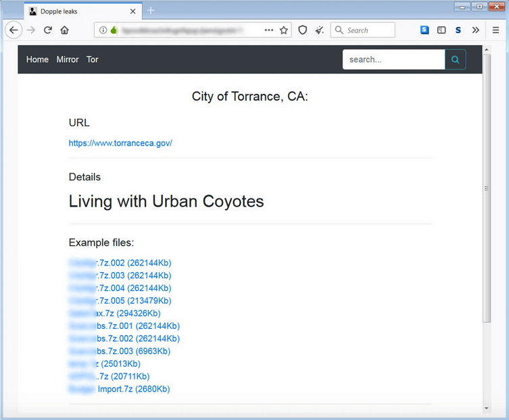
Task: Go to the browser home page icon
Action: pos(65,30)
